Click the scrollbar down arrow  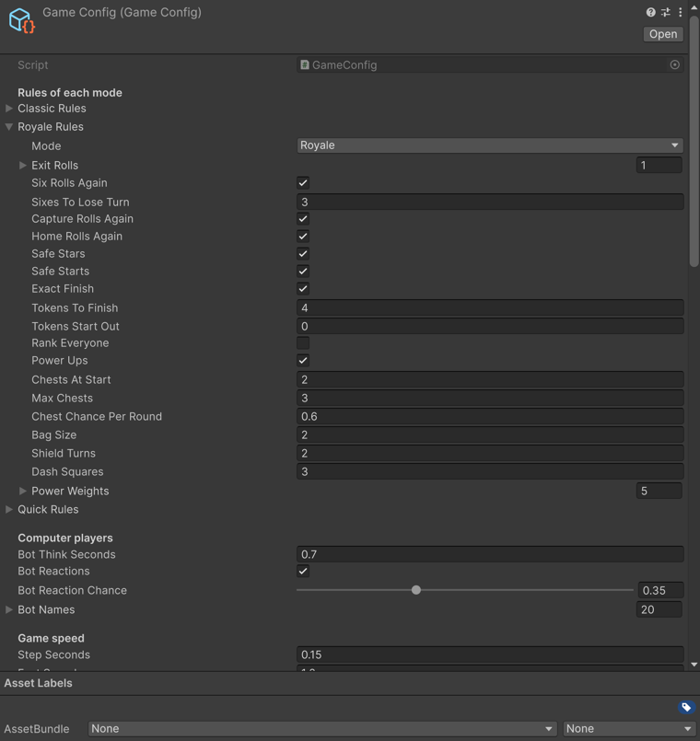tap(694, 665)
